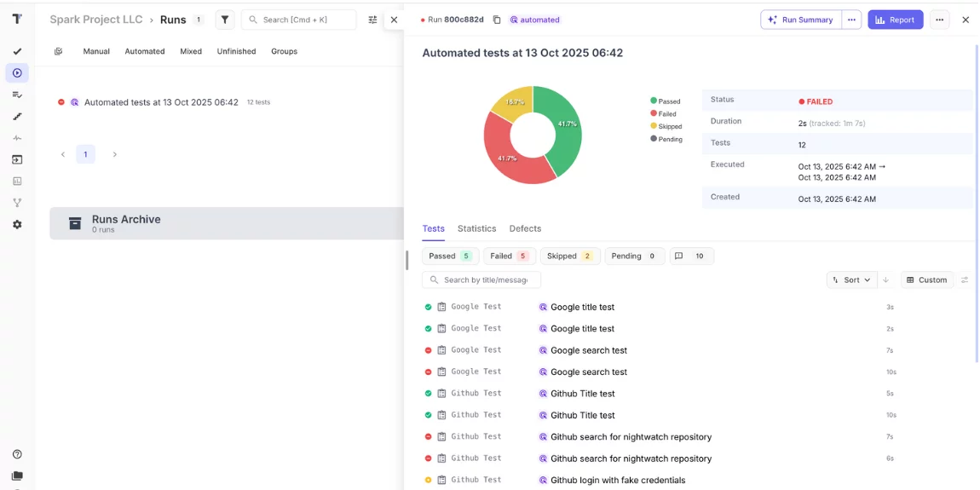Copy the run ID 800c882d

[497, 20]
